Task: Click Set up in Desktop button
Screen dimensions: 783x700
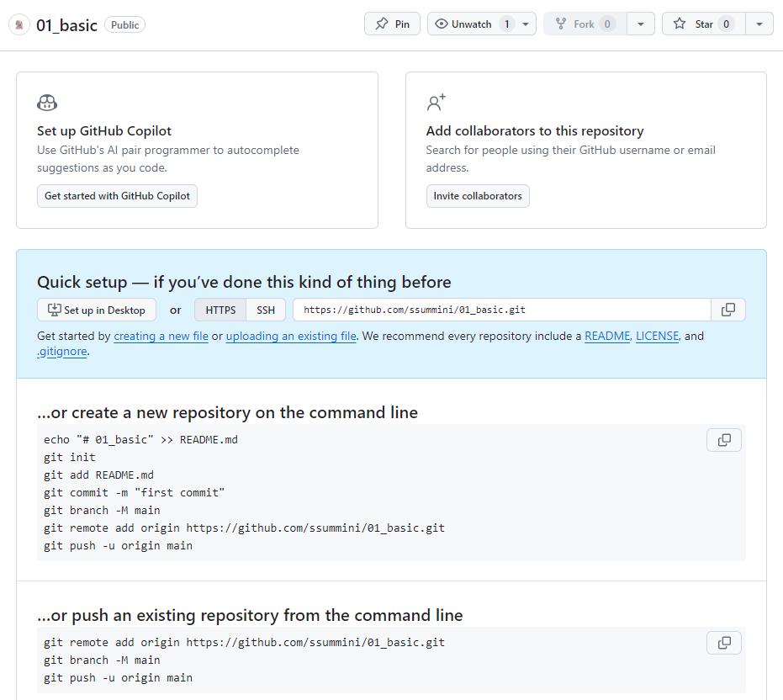Action: (97, 310)
